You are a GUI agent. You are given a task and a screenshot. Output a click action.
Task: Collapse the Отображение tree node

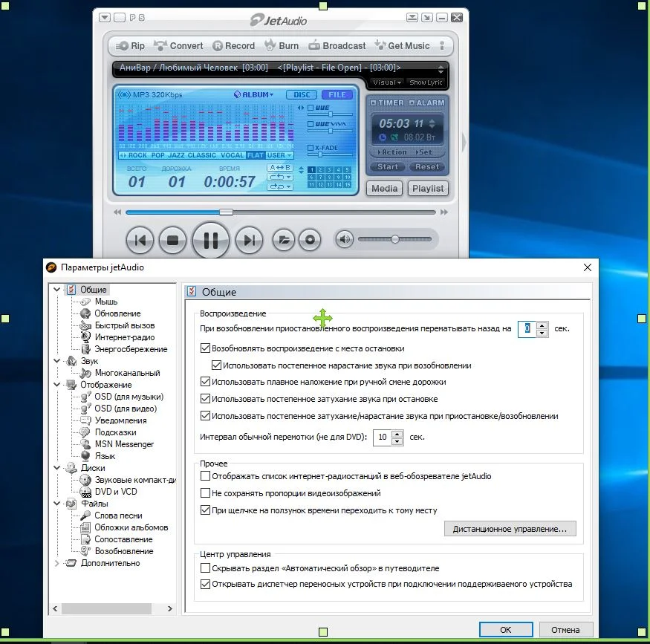[x=56, y=384]
